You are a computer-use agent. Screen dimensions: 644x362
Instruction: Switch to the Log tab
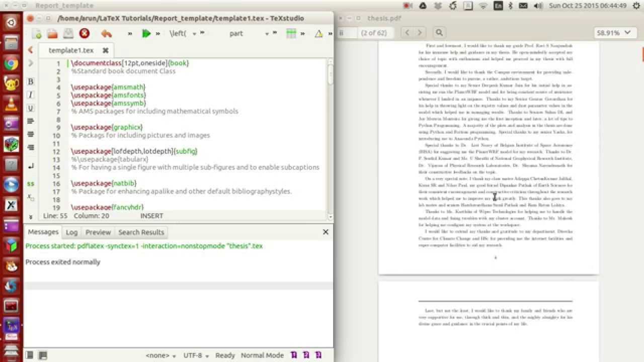(72, 232)
